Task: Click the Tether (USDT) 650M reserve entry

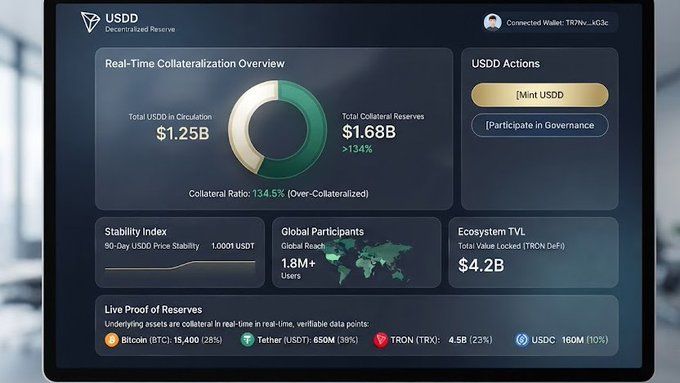Action: coord(299,340)
